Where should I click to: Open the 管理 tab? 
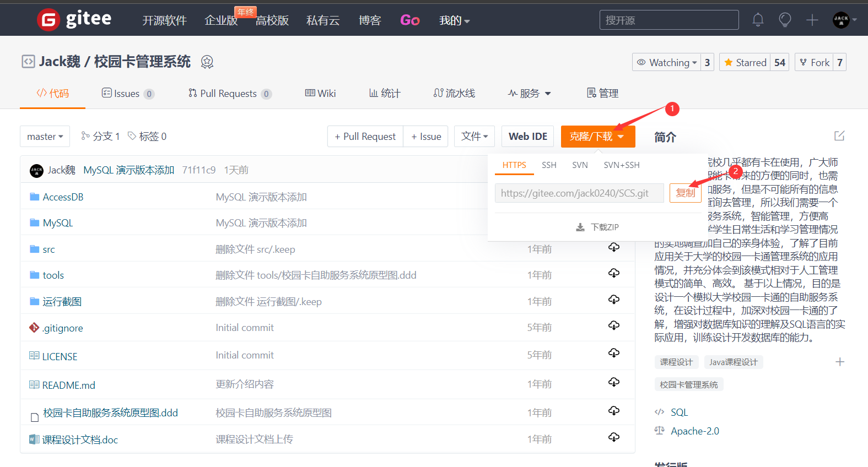[602, 93]
